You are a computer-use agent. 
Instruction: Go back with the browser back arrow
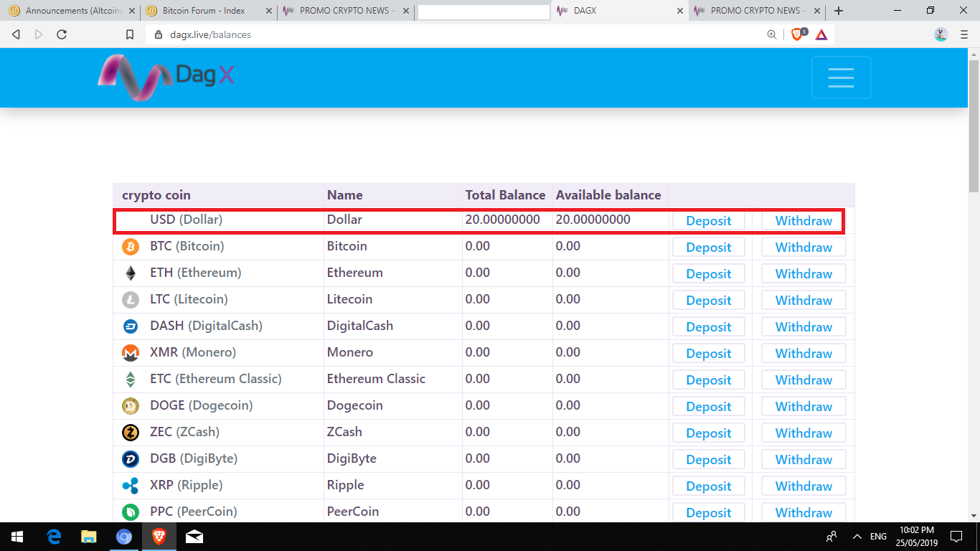click(16, 34)
